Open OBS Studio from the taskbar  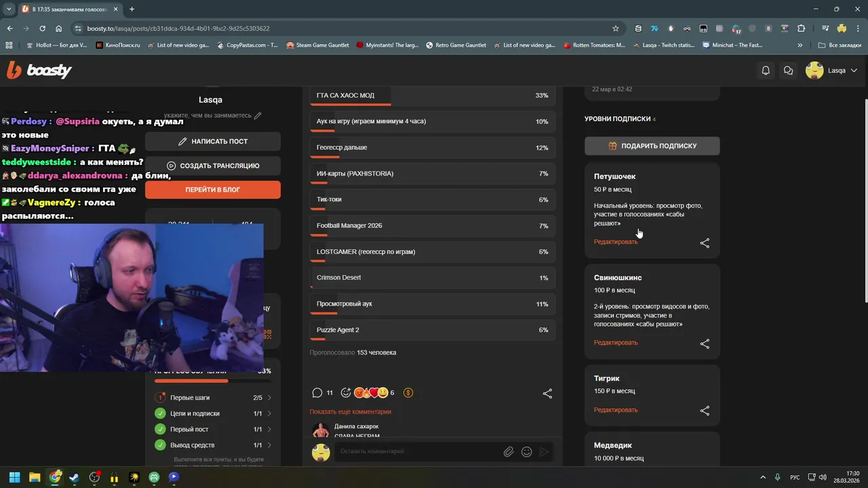(x=94, y=477)
